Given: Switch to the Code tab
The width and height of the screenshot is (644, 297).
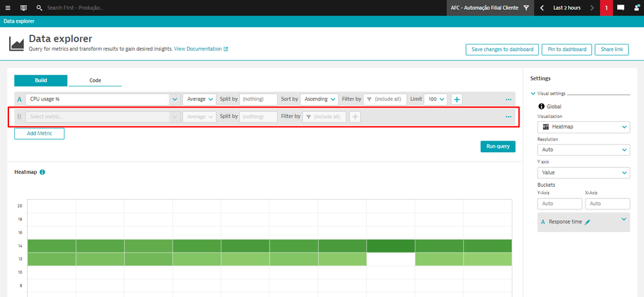Looking at the screenshot, I should (x=95, y=81).
